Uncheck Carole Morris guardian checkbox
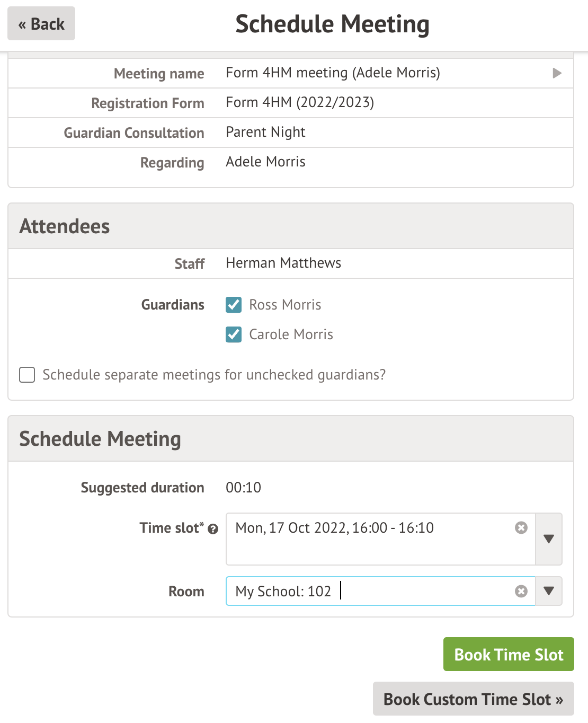This screenshot has height=723, width=588. (234, 334)
